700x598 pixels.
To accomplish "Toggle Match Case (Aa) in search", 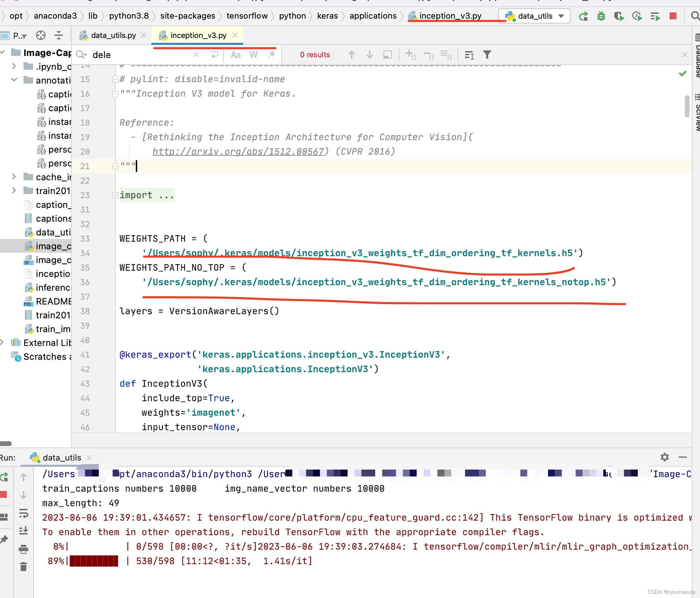I will (x=236, y=55).
